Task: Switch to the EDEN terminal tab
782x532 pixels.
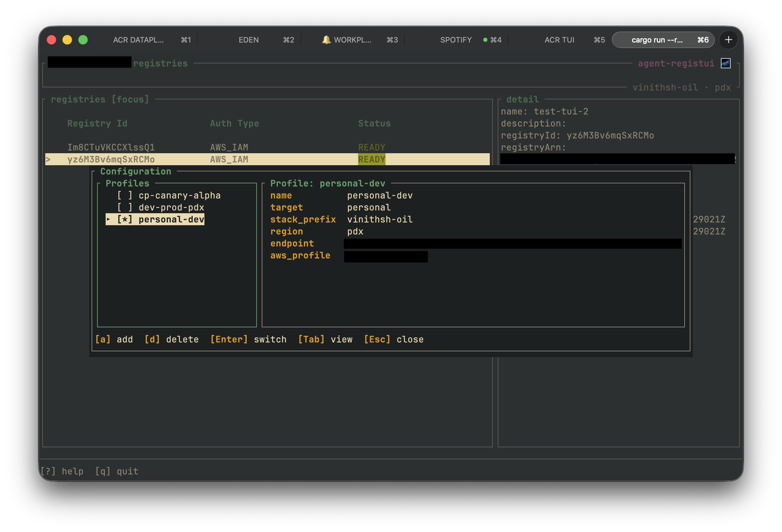Action: click(249, 40)
